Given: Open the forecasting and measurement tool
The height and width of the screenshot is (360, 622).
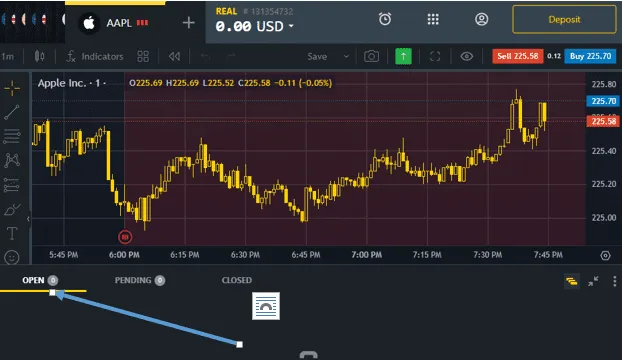Looking at the screenshot, I should [12, 185].
